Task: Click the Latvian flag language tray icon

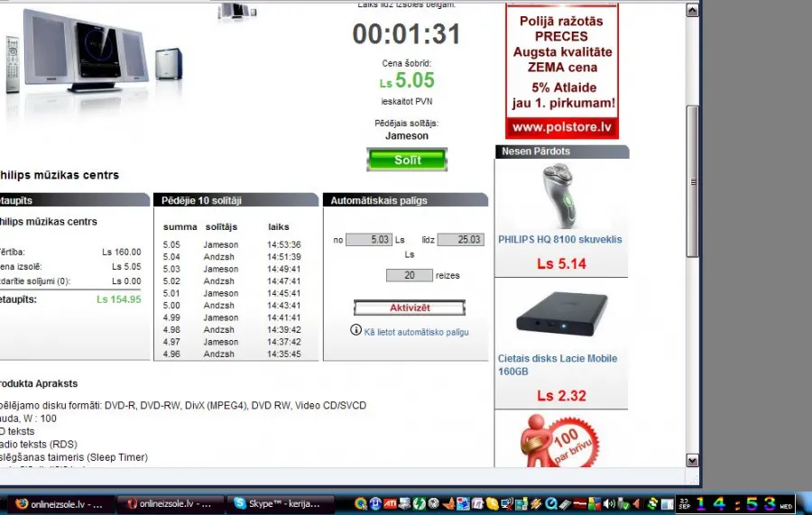Action: [x=579, y=503]
